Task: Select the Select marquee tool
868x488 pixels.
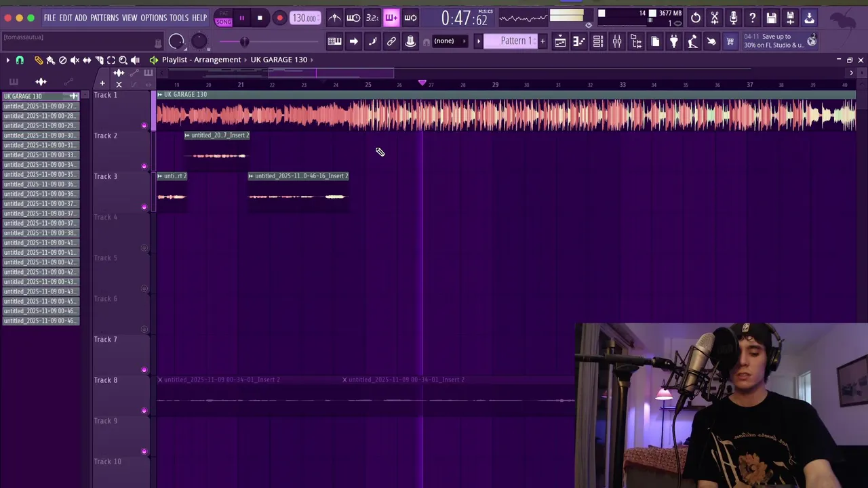Action: pyautogui.click(x=111, y=60)
